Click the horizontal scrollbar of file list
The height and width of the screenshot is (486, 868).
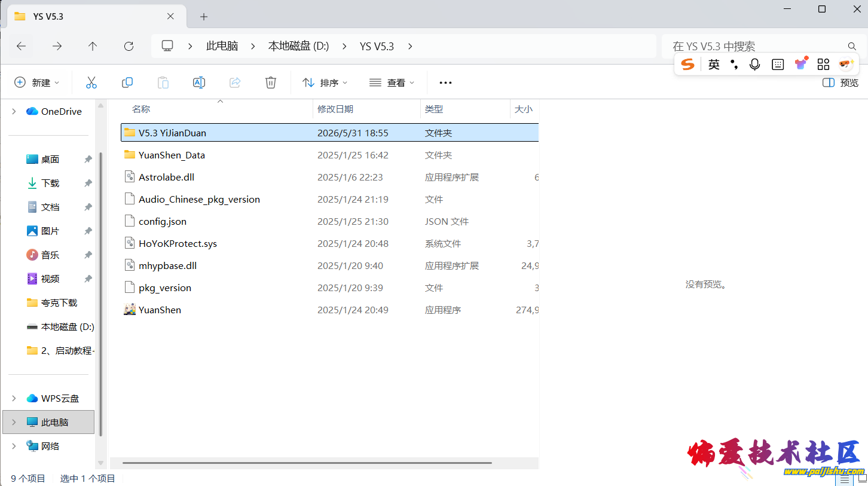(307, 463)
